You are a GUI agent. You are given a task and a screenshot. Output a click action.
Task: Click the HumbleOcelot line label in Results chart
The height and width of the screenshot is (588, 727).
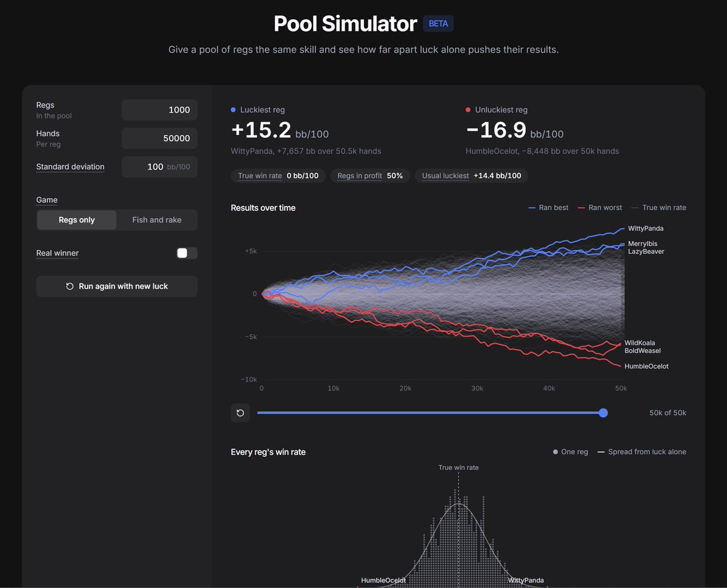coord(646,366)
